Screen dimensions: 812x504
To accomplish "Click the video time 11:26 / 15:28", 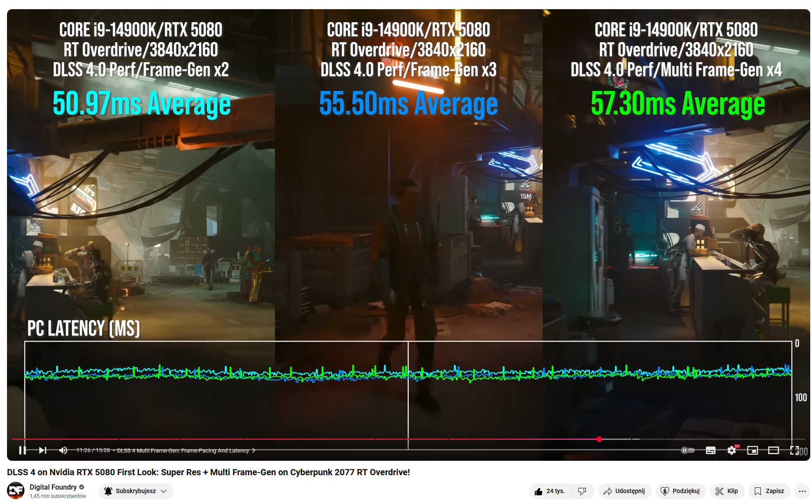I will tap(93, 450).
